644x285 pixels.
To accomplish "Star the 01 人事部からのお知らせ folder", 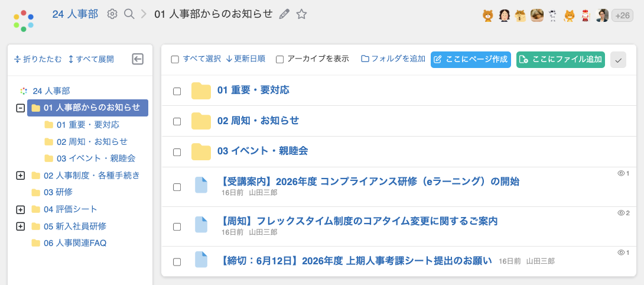I will click(301, 14).
